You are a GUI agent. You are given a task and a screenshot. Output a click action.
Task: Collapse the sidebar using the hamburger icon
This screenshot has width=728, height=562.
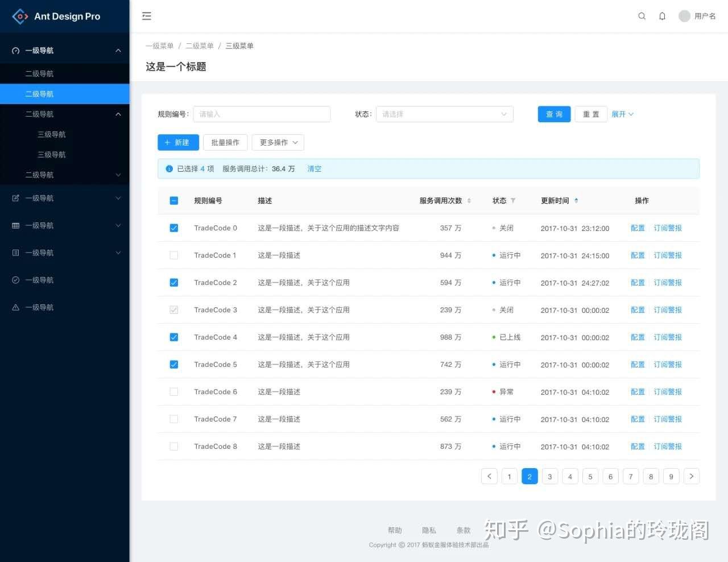click(146, 16)
